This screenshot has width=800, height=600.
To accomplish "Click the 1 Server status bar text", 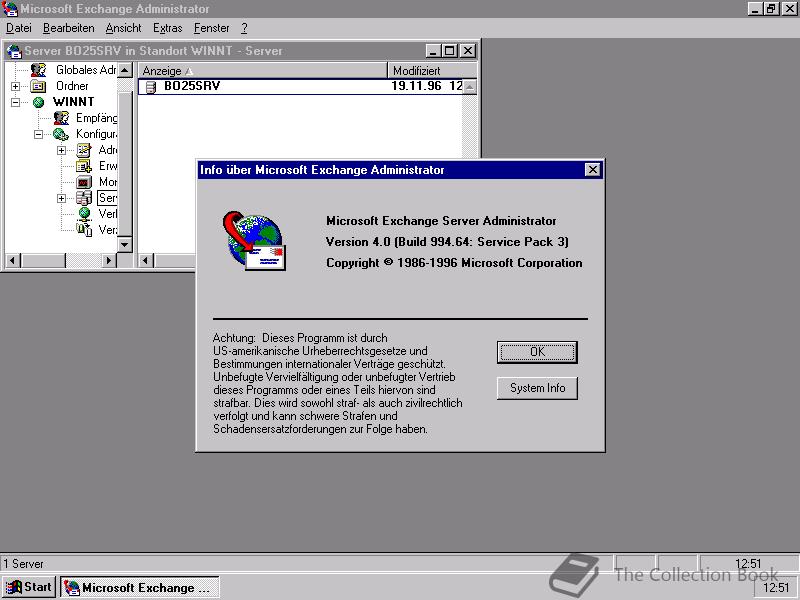I will point(23,564).
